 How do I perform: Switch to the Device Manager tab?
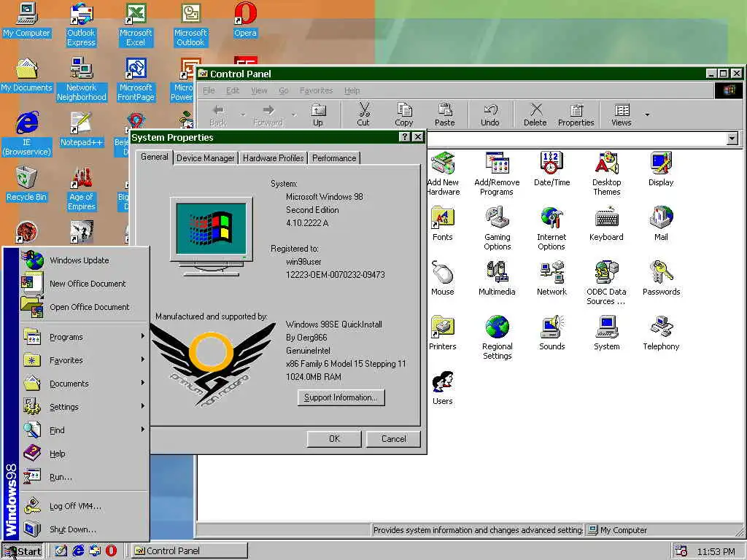(x=205, y=158)
